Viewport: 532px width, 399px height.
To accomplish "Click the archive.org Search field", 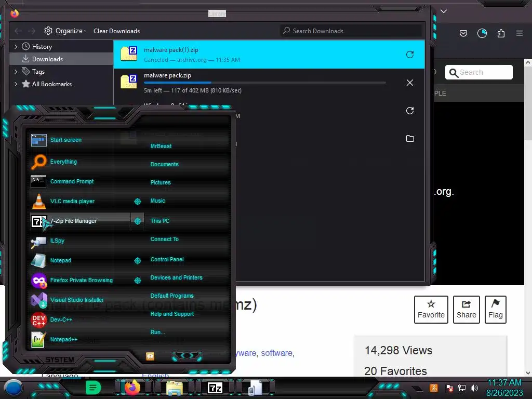I will click(x=478, y=72).
